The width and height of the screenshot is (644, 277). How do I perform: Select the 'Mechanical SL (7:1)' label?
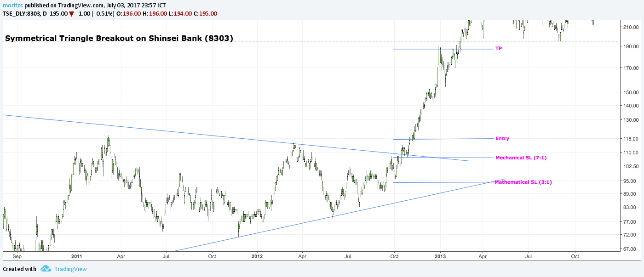click(x=521, y=158)
